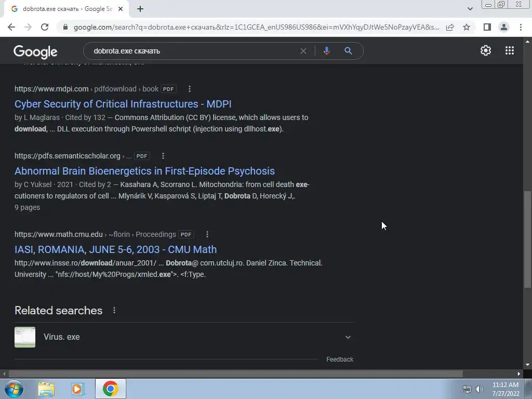Viewport: 532px width, 399px height.
Task: Open Cyber Security of Critical Infrastructures result
Action: tap(123, 104)
